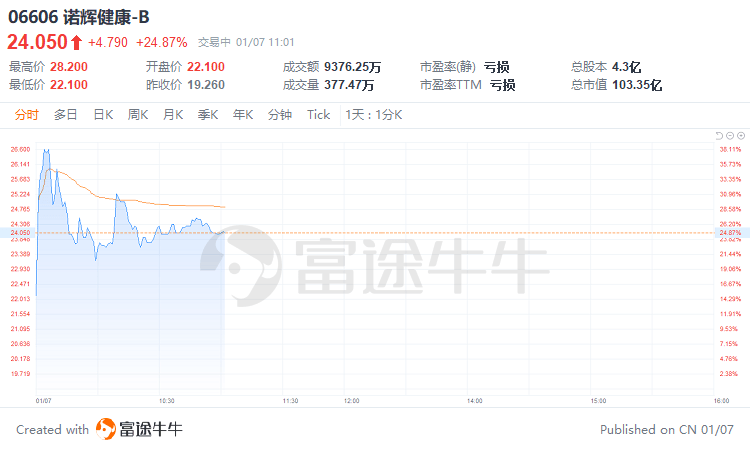Click the Futu bull logo in the footer

pyautogui.click(x=106, y=428)
